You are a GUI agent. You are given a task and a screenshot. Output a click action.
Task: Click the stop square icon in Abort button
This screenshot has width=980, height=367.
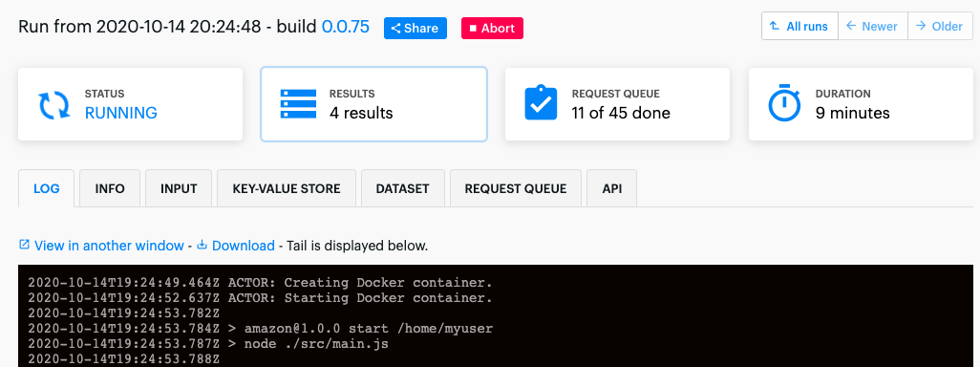[x=473, y=28]
